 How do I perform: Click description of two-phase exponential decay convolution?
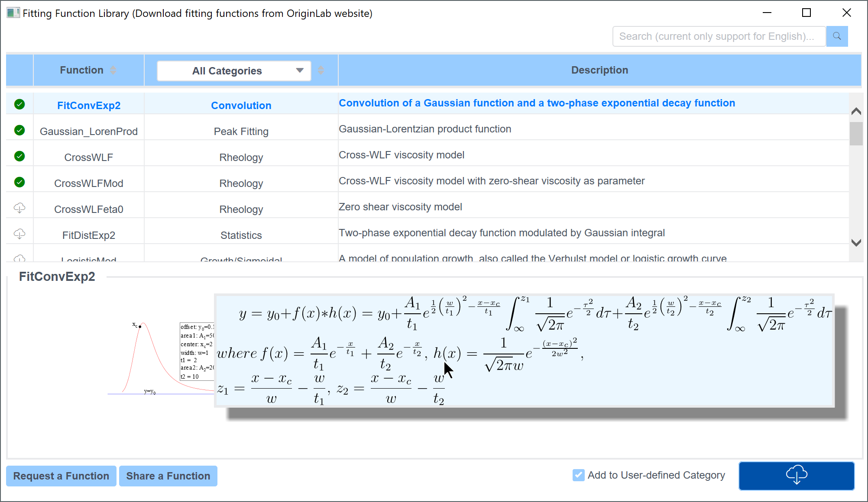pos(537,103)
